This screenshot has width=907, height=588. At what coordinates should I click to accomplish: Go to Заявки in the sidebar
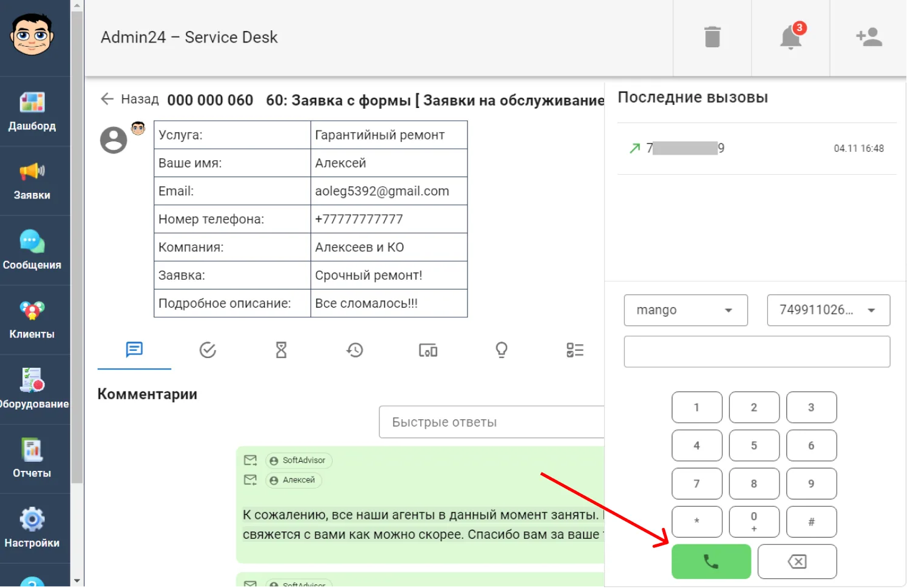click(32, 181)
